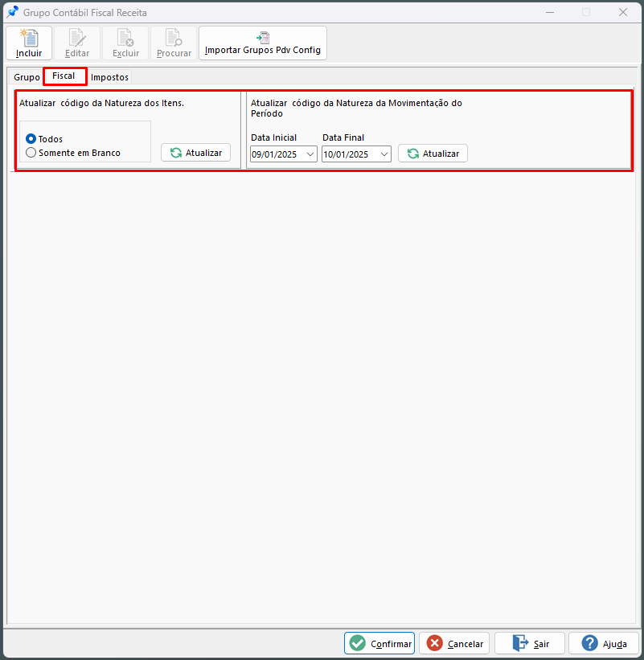Viewport: 644px width, 660px height.
Task: Expand the Data Final date dropdown arrow
Action: pos(384,154)
